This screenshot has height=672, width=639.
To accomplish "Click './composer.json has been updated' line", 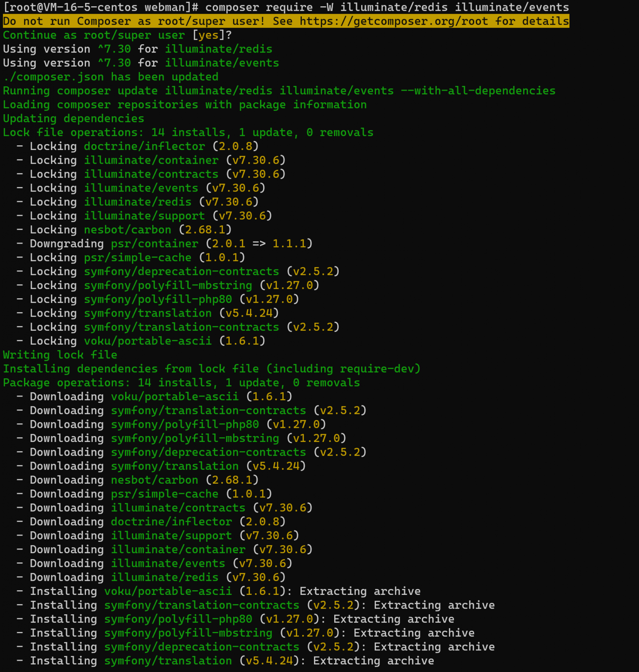I will [x=111, y=77].
